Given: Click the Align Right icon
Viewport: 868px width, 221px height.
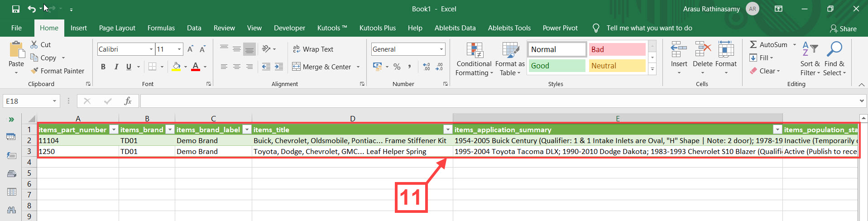Looking at the screenshot, I should coord(249,67).
